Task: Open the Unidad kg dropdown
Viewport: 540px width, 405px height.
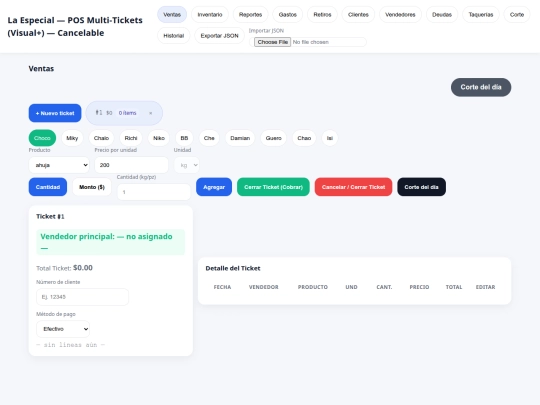Action: 187,165
